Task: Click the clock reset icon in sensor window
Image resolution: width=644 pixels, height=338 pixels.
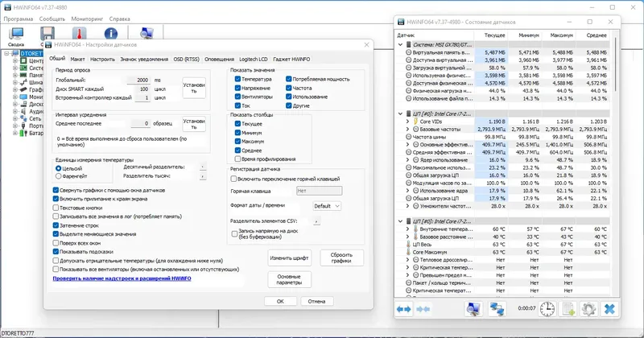Action: coord(547,309)
